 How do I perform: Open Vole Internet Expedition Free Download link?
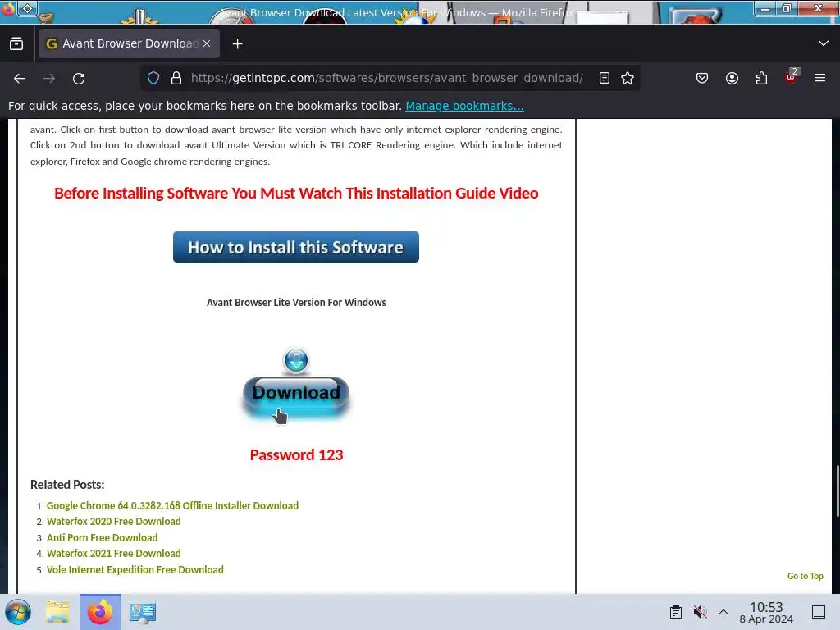(x=135, y=569)
